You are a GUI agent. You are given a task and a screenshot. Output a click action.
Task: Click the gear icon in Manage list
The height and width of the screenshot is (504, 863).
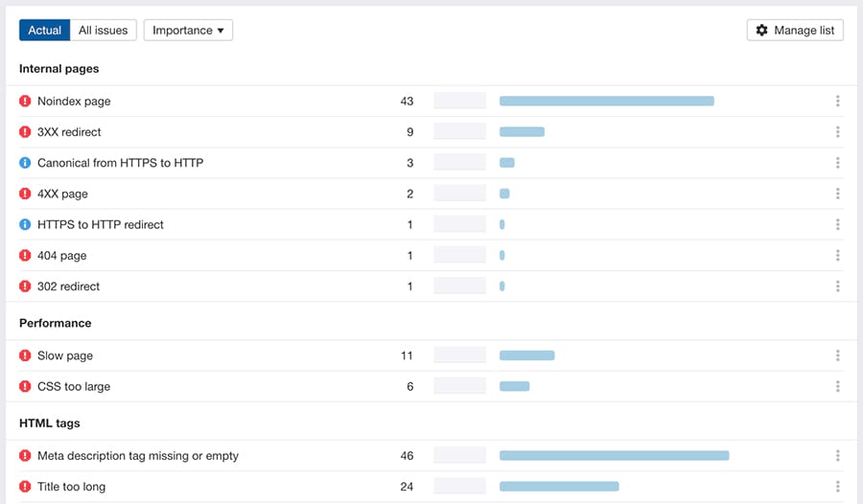pos(762,31)
